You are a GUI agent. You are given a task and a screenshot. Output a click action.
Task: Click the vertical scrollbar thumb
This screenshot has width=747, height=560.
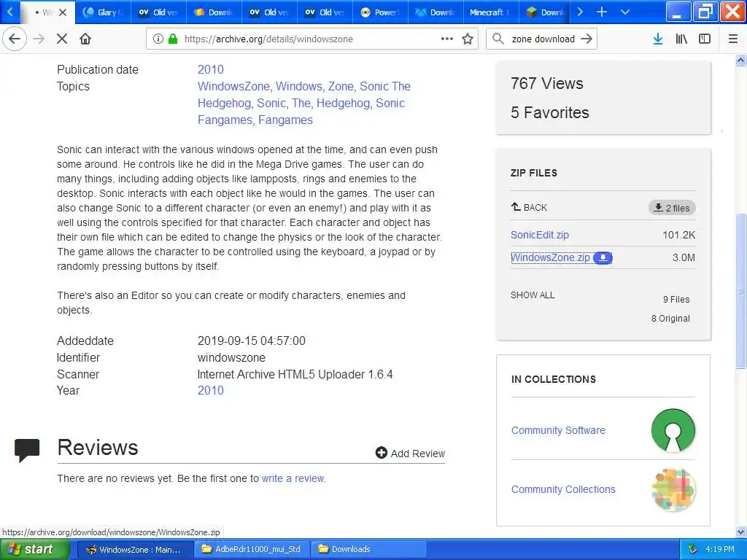[x=740, y=290]
